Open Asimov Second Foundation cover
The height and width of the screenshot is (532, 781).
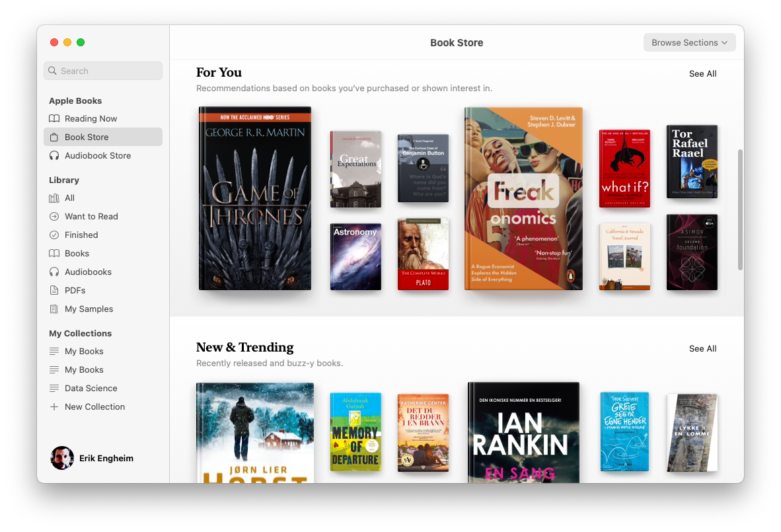692,252
